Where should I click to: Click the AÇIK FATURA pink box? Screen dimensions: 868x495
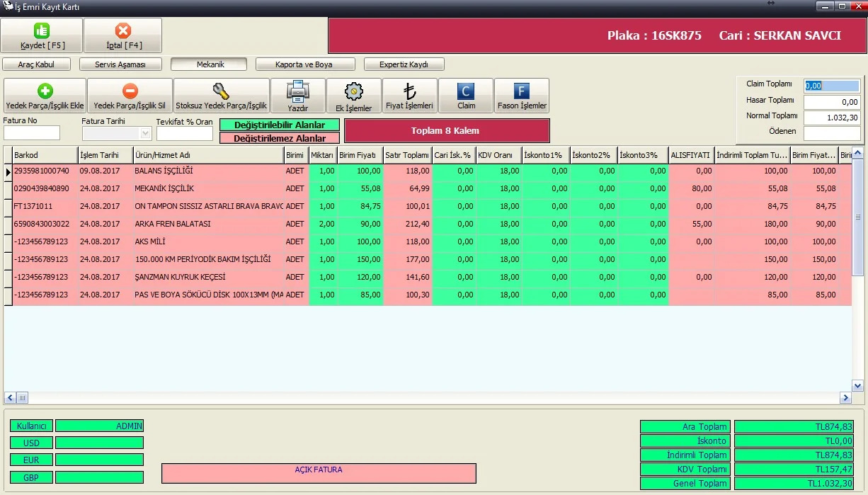point(319,474)
